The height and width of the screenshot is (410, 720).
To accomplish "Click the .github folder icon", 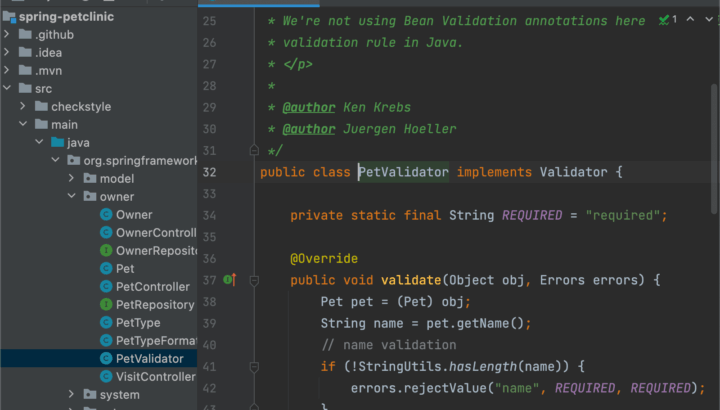I will point(25,34).
